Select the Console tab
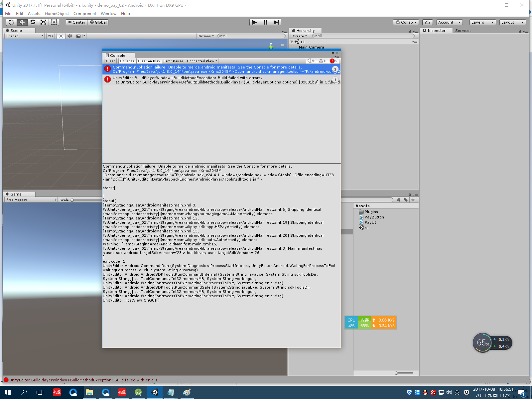 point(119,56)
